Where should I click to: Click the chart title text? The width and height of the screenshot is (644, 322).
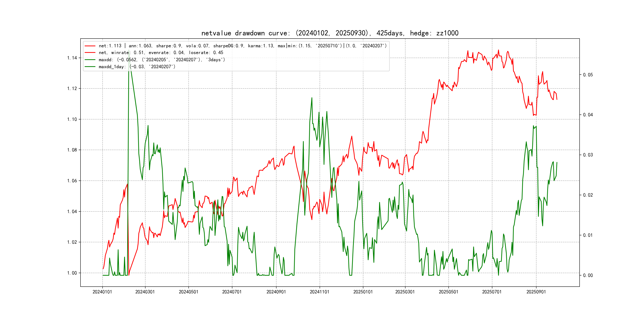[x=330, y=33]
